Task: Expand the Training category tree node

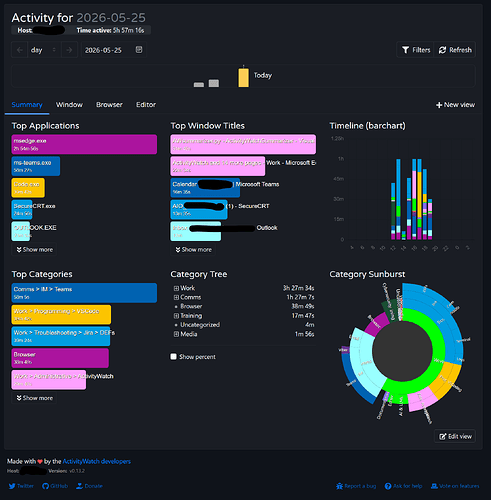Action: tap(176, 316)
